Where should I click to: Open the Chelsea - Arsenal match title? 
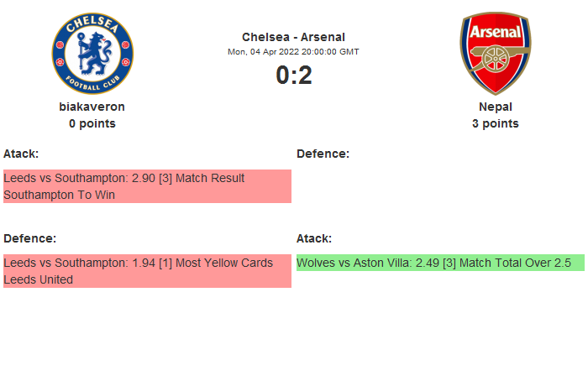click(293, 37)
